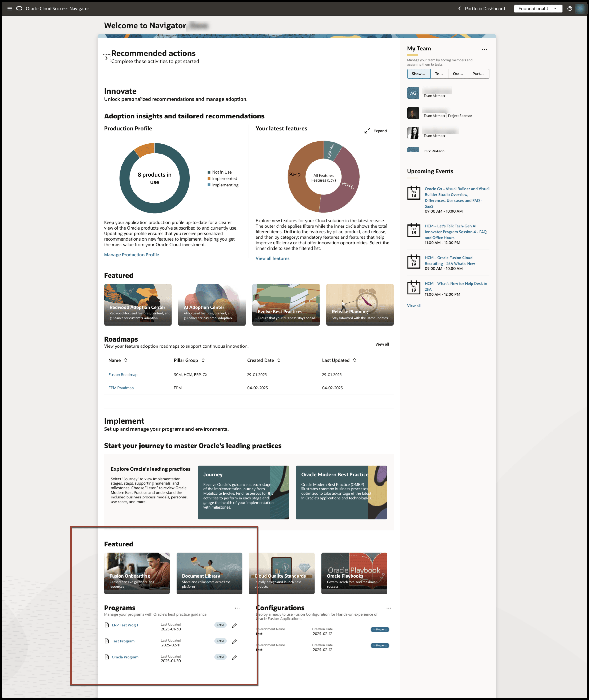The image size is (589, 700).
Task: Open My Team options ellipsis menu
Action: point(484,49)
